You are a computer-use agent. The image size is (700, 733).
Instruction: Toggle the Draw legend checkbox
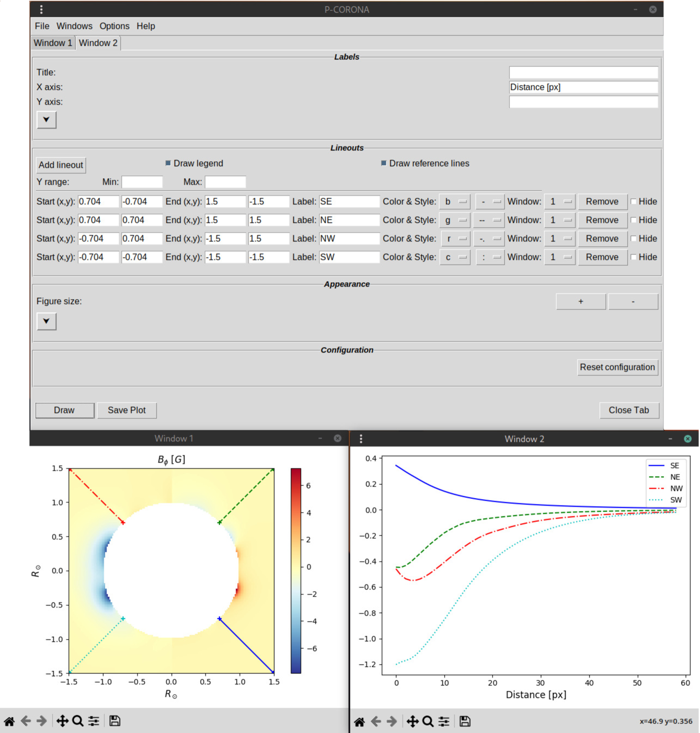168,163
